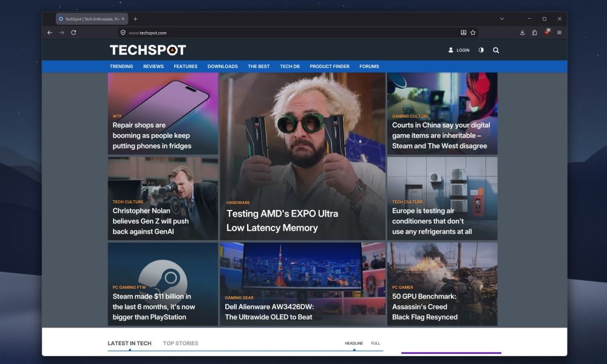This screenshot has height=364, width=607.
Task: Switch to the TOP STORIES tab
Action: coord(180,343)
